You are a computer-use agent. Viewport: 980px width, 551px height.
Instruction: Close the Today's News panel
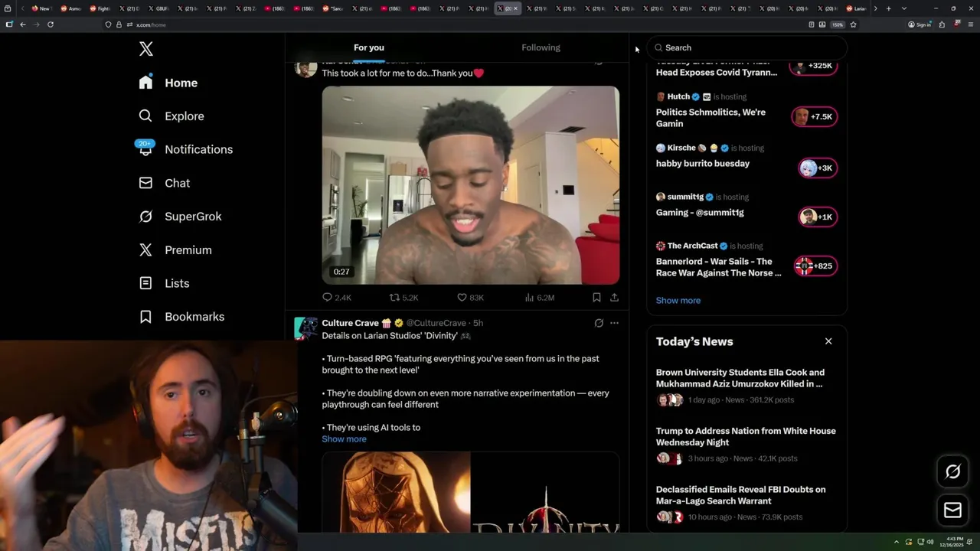(828, 341)
